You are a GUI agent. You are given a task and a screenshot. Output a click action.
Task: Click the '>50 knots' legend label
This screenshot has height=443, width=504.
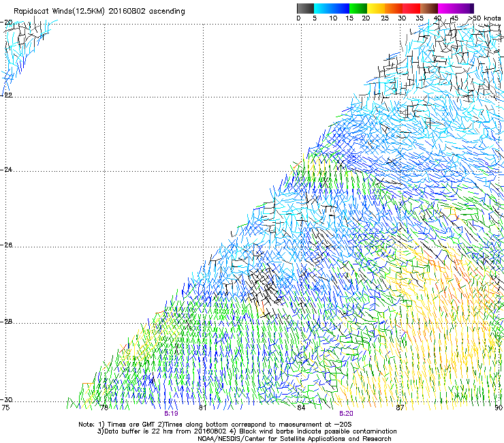485,18
